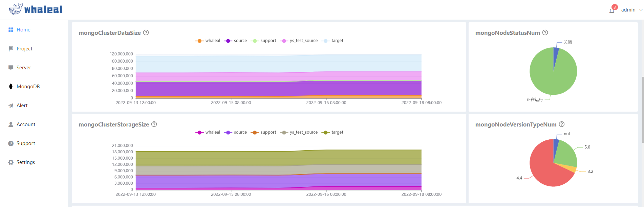The image size is (644, 207).
Task: Open the MongoDB menu item
Action: point(34,87)
